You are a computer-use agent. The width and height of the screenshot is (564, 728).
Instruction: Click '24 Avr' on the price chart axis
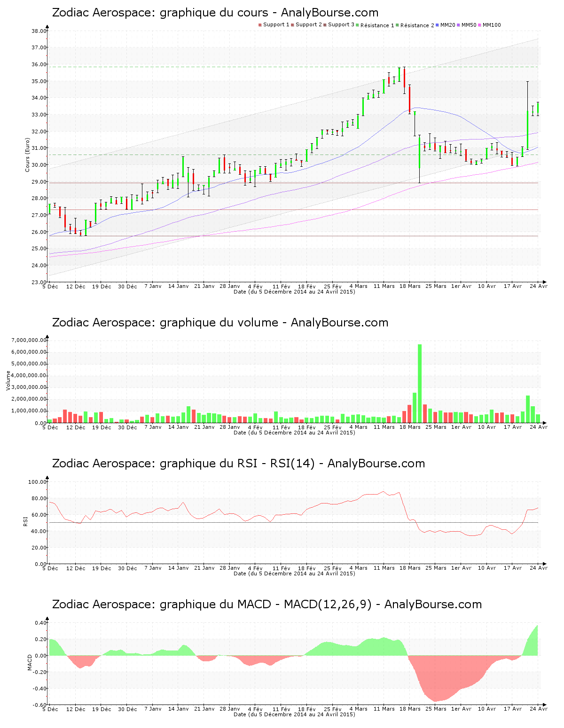539,286
